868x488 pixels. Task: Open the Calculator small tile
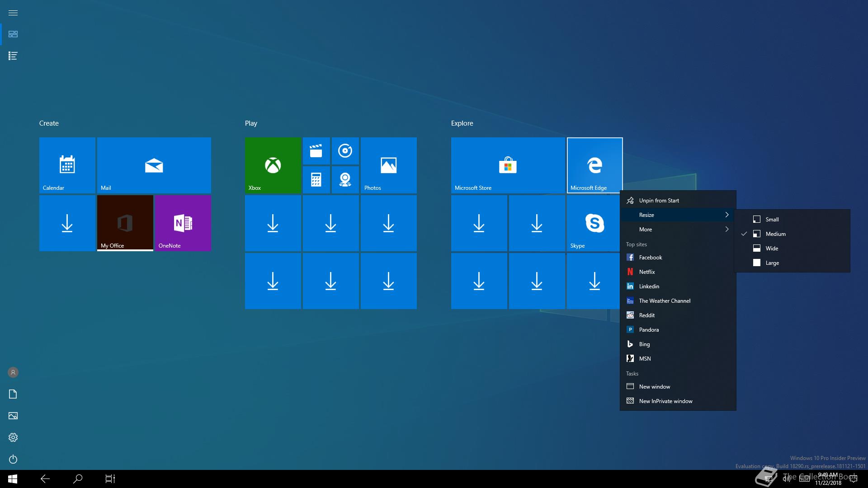[x=316, y=180]
